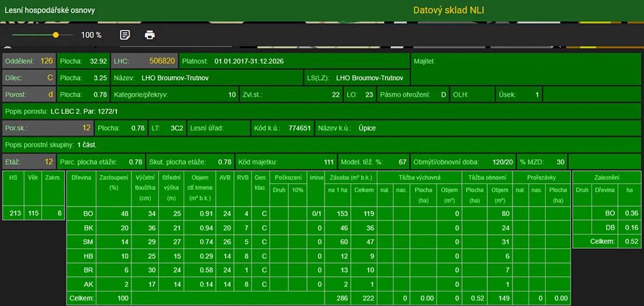Click the Datový sklad NLI title
The width and height of the screenshot is (644, 306).
tap(448, 10)
